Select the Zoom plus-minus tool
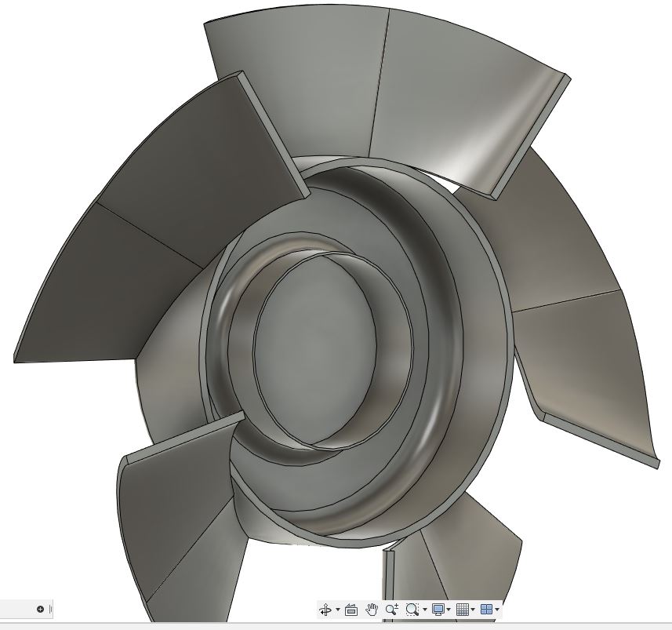The height and width of the screenshot is (630, 672). tap(392, 610)
